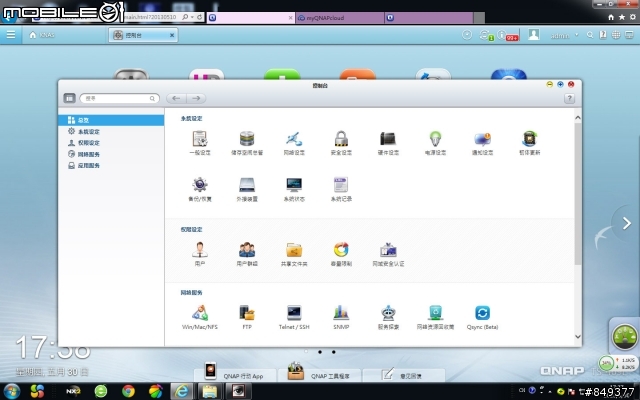Open Internet Explorer in Windows taskbar

click(x=181, y=391)
